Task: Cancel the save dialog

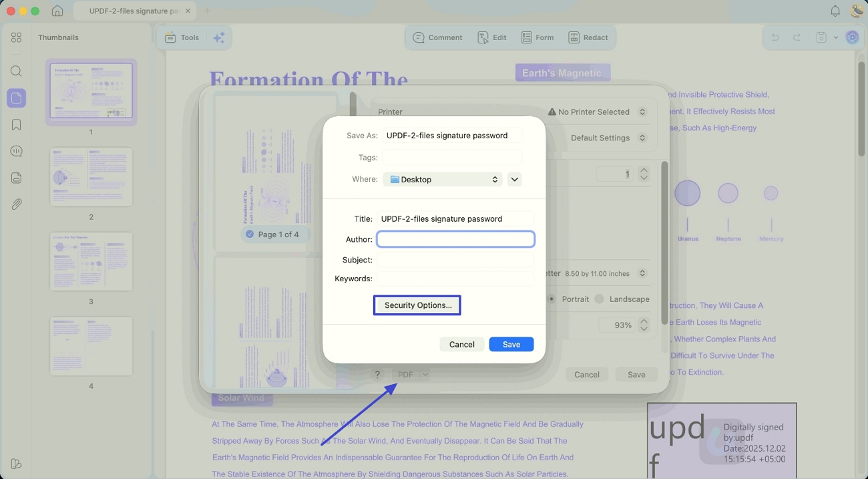Action: (x=462, y=344)
